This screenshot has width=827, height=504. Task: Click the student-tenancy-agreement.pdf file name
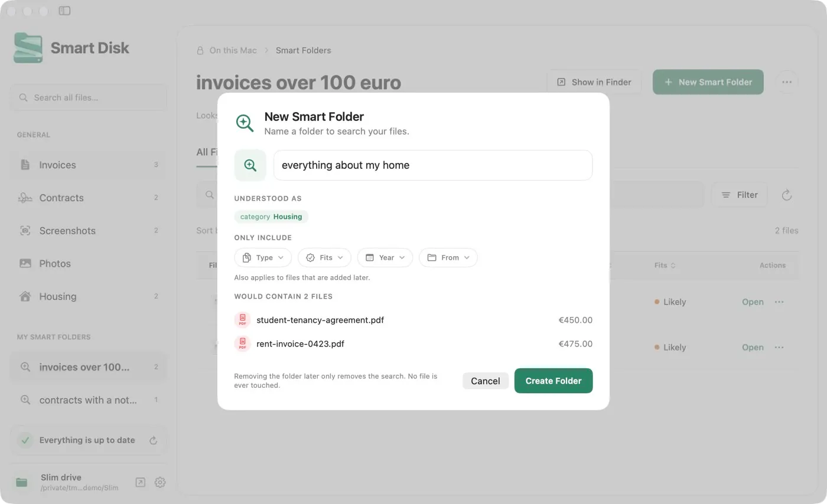pyautogui.click(x=320, y=320)
